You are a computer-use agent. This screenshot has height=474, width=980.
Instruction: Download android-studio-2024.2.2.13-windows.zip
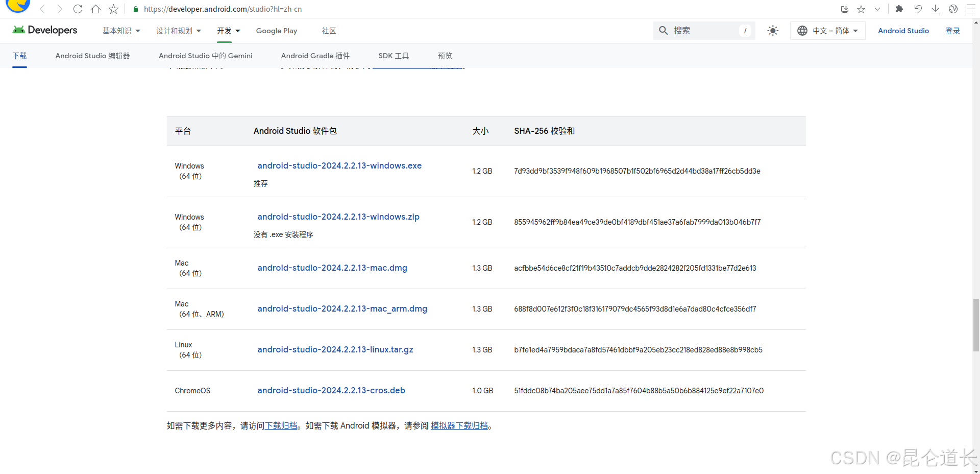click(338, 217)
